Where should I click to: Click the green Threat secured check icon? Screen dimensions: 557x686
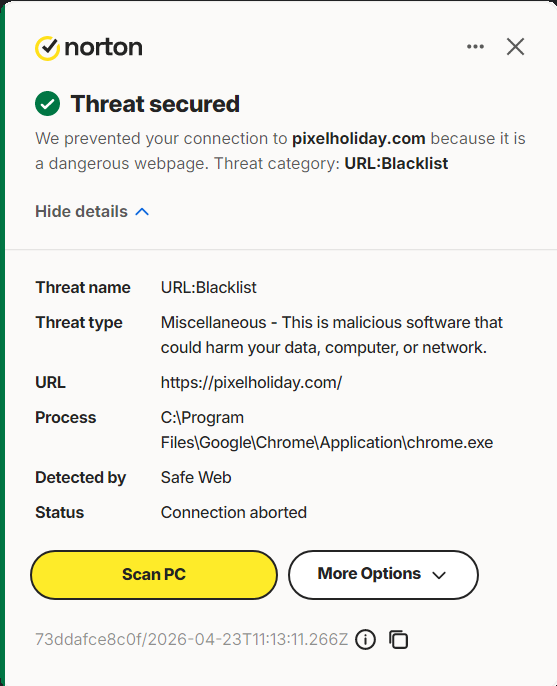(x=47, y=104)
